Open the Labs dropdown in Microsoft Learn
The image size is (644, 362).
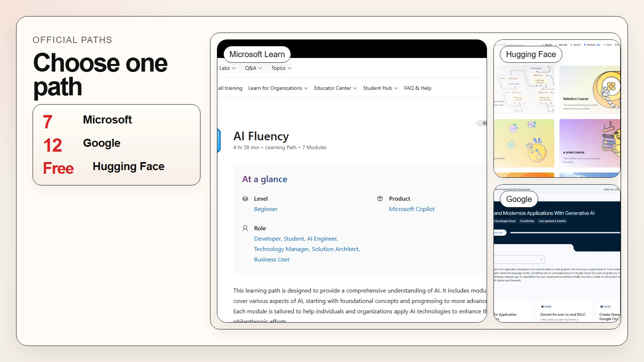pos(227,68)
